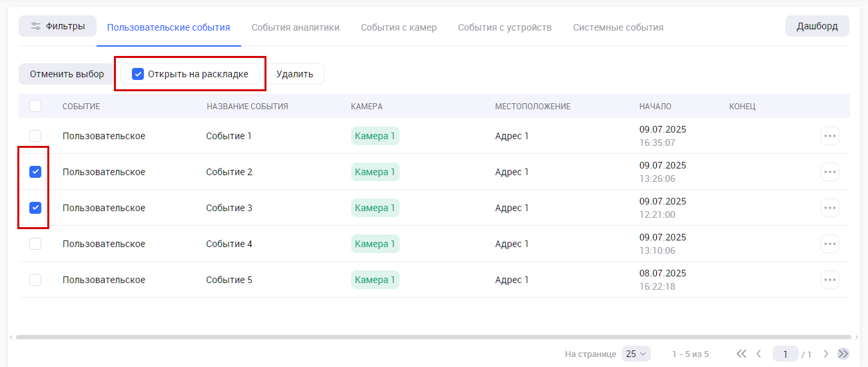
Task: Click the page number input field
Action: click(x=785, y=354)
